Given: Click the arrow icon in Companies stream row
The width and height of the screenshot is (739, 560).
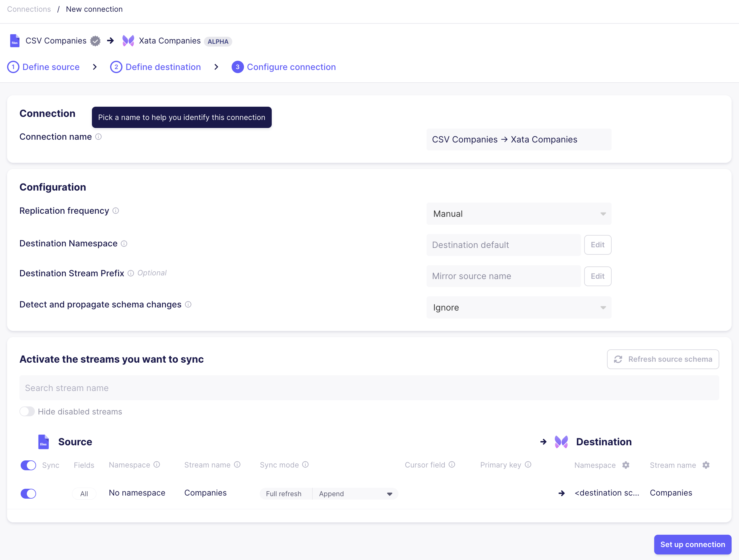Looking at the screenshot, I should tap(562, 493).
